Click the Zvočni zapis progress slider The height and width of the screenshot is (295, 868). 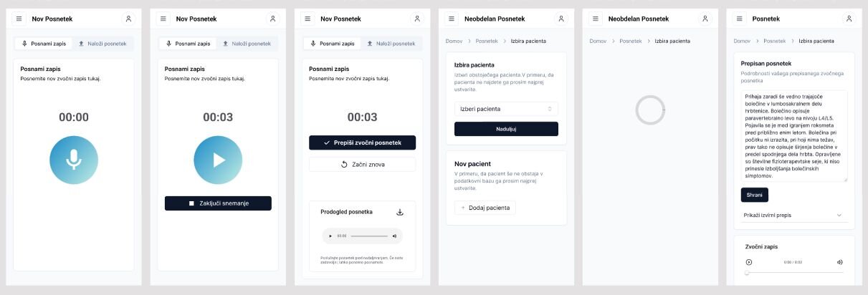coord(794,273)
